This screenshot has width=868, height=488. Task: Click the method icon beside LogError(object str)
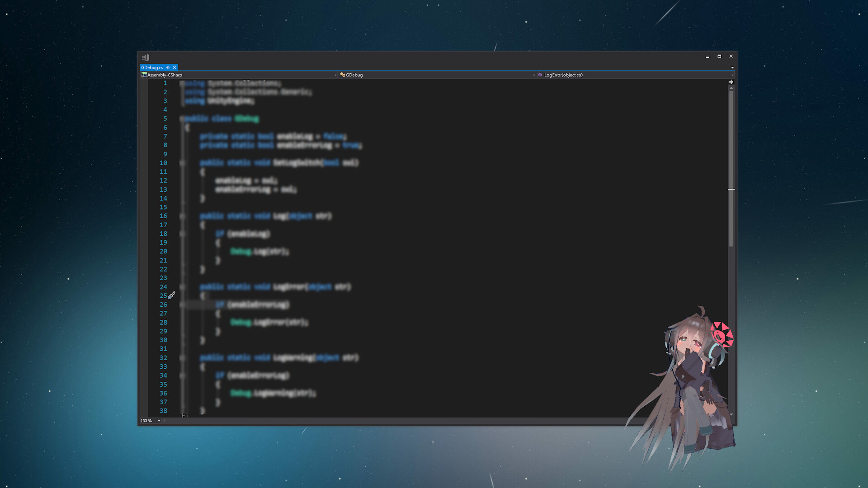point(540,75)
